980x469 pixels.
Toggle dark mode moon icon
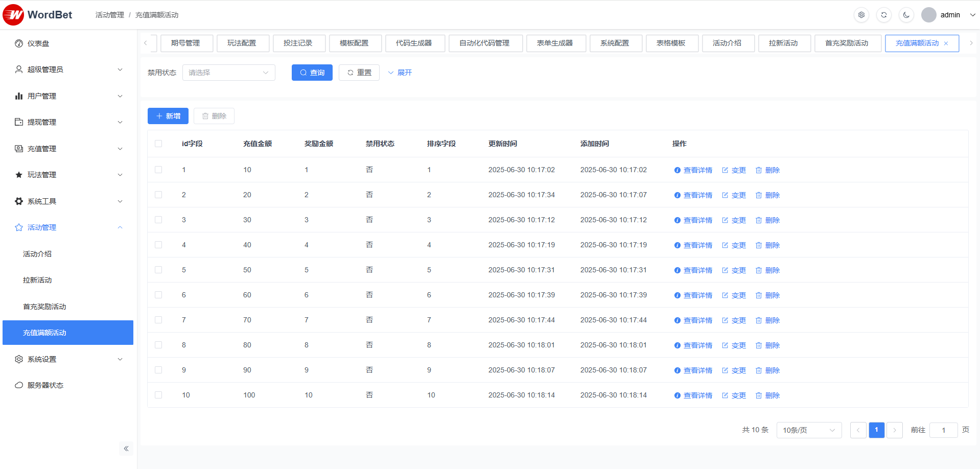[x=906, y=15]
